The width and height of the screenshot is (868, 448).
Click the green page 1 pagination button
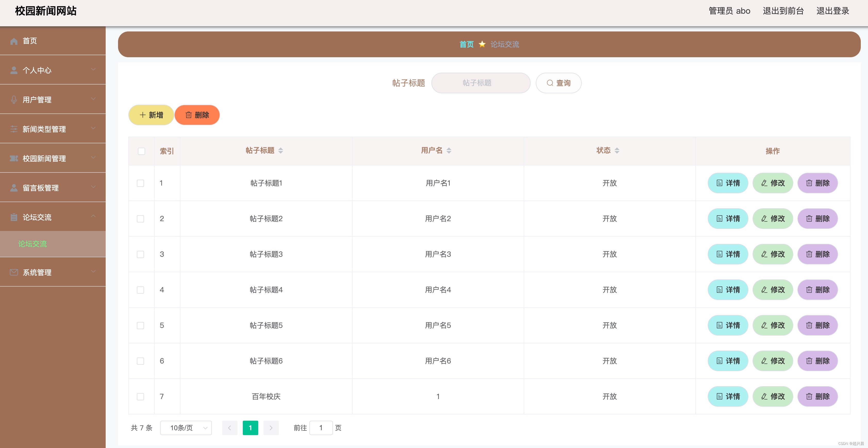(x=250, y=428)
